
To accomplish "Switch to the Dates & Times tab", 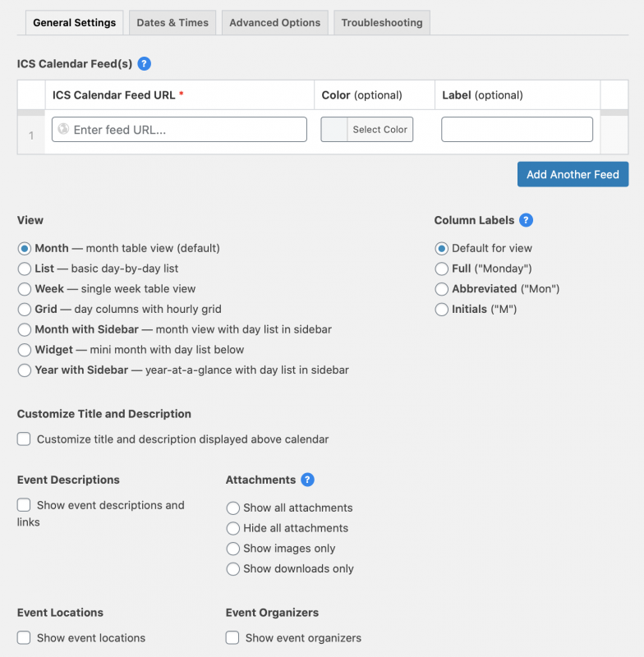I will click(172, 22).
